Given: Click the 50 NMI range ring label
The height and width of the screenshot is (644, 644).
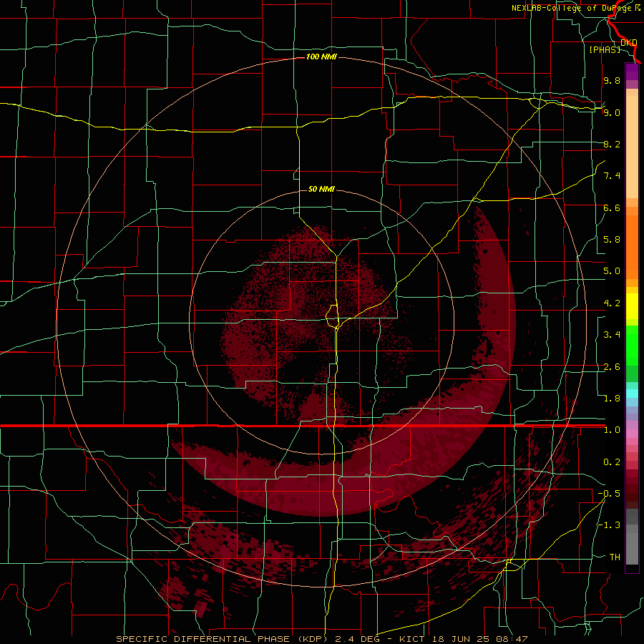Looking at the screenshot, I should click(321, 189).
